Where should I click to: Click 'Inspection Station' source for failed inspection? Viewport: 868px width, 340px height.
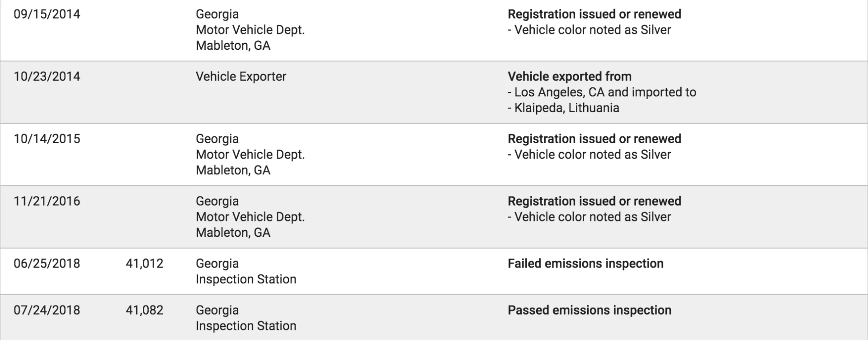[246, 279]
